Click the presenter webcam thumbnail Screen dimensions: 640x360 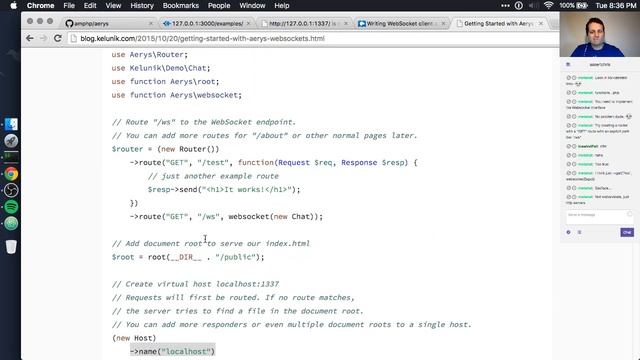[x=600, y=34]
